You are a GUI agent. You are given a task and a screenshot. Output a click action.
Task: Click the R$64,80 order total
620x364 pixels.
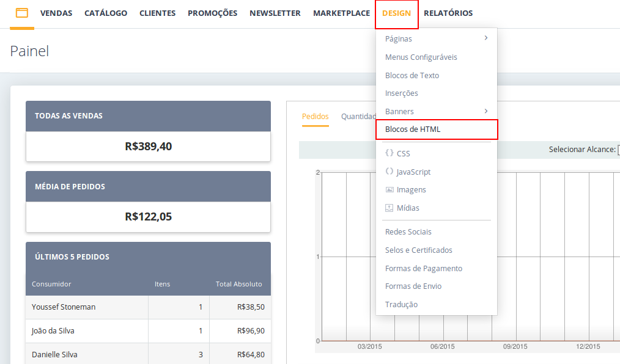coord(251,354)
